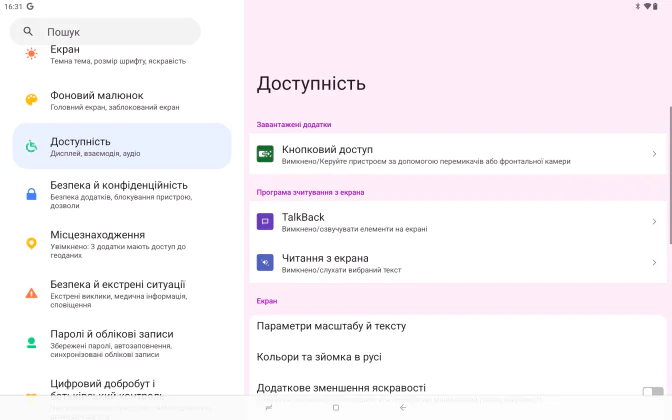Click the 16:31 clock in status bar
Viewport: 672px width, 420px height.
[x=13, y=6]
